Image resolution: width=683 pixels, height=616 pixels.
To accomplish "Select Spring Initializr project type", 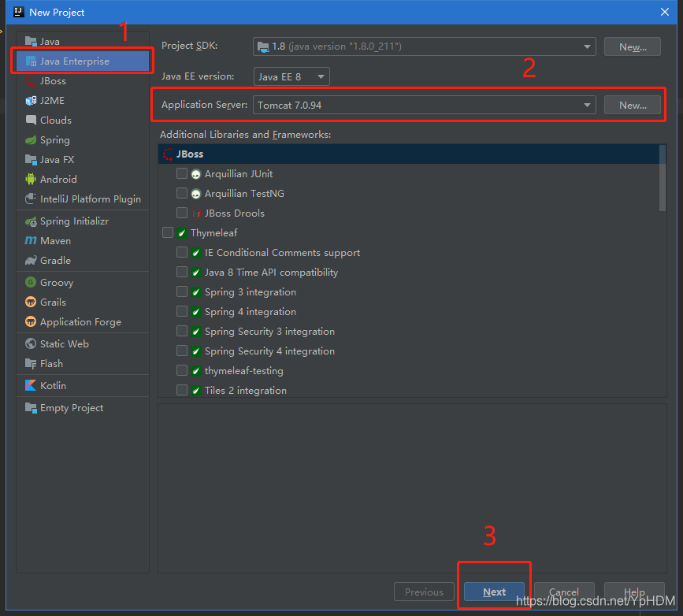I will pyautogui.click(x=83, y=221).
